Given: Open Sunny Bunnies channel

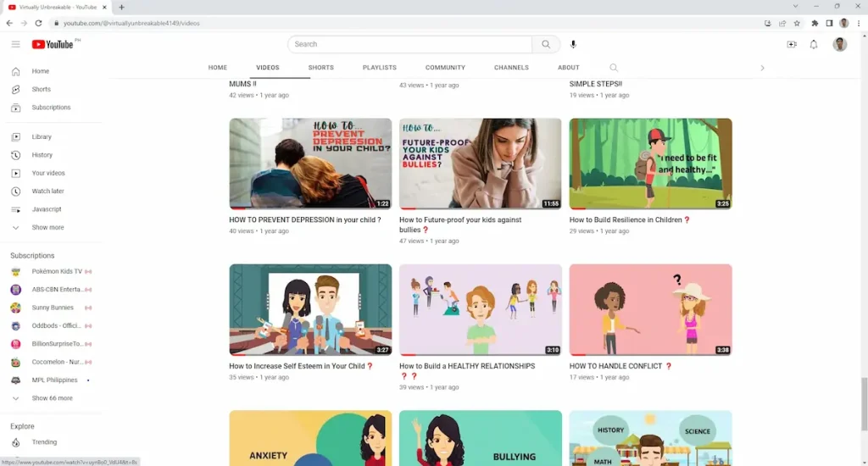Looking at the screenshot, I should click(x=51, y=308).
